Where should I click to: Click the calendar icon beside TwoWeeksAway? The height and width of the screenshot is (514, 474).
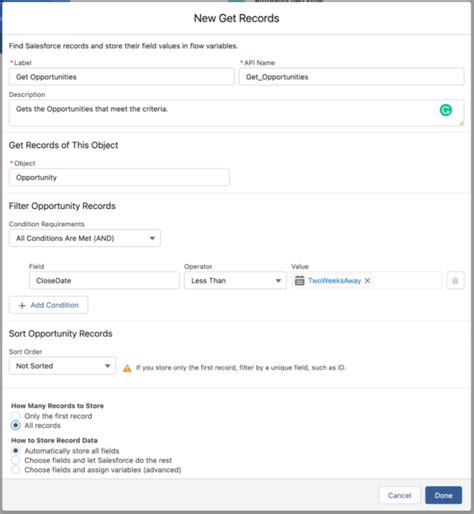[300, 281]
